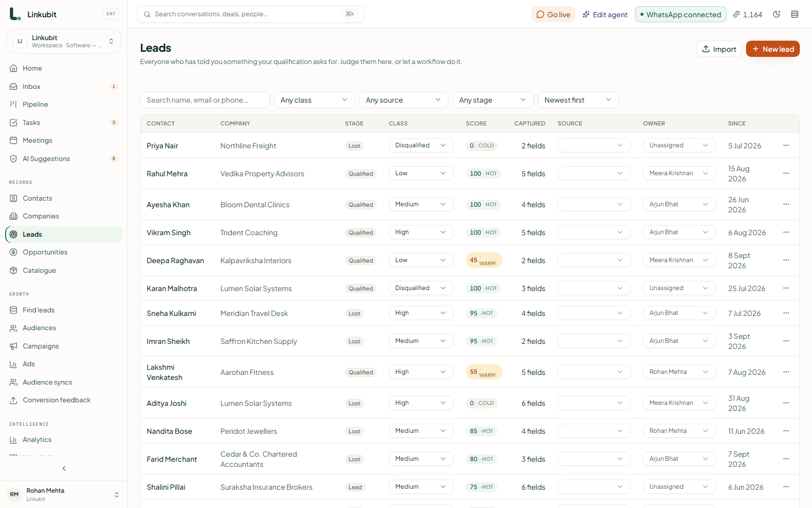
Task: Click the 1,164 credits icon
Action: pyautogui.click(x=736, y=14)
